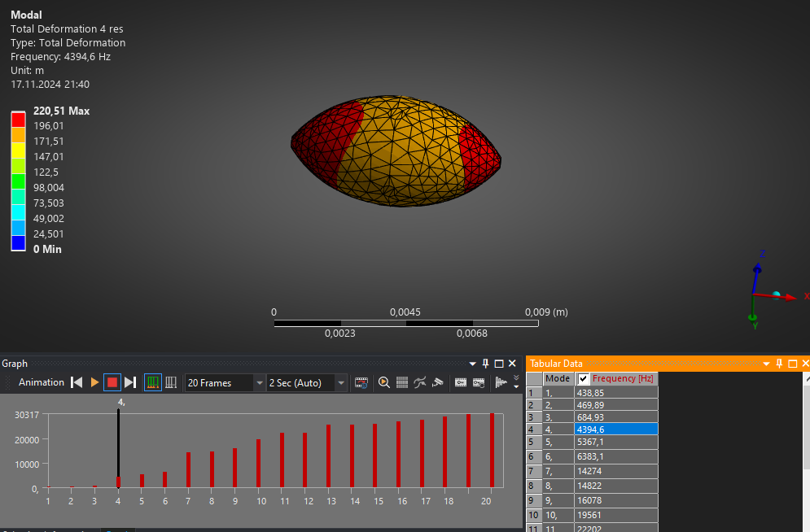Open the 2 Sec (Auto) duration dropdown
810x532 pixels.
[x=340, y=383]
